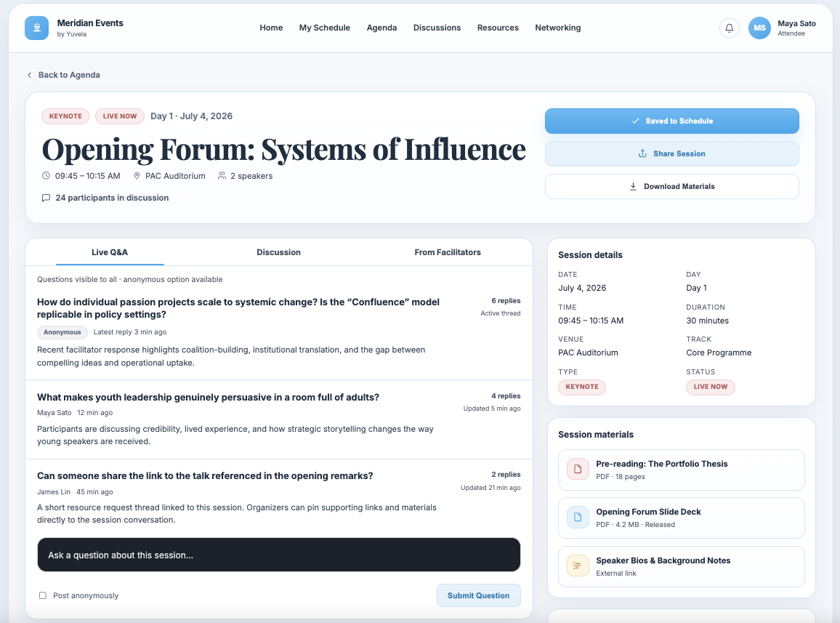Click the location pin beside PAC Auditorium
The width and height of the screenshot is (840, 623).
coord(137,175)
